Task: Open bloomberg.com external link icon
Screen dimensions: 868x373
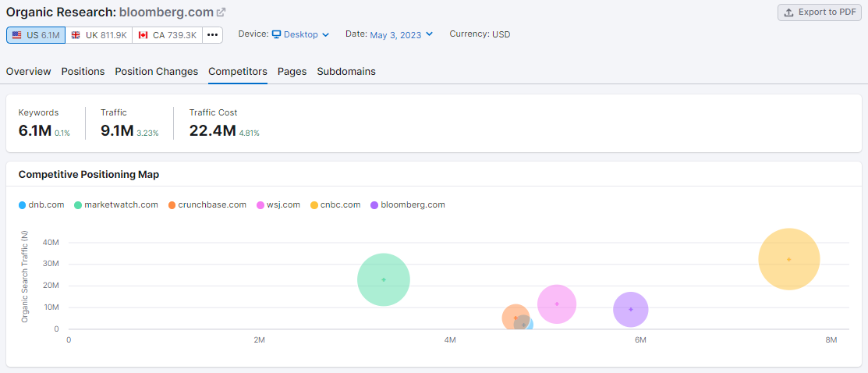Action: coord(221,12)
